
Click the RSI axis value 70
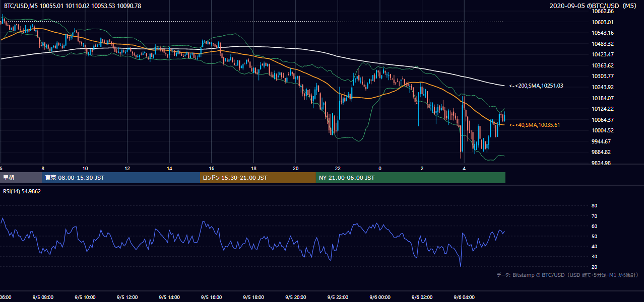click(x=594, y=216)
